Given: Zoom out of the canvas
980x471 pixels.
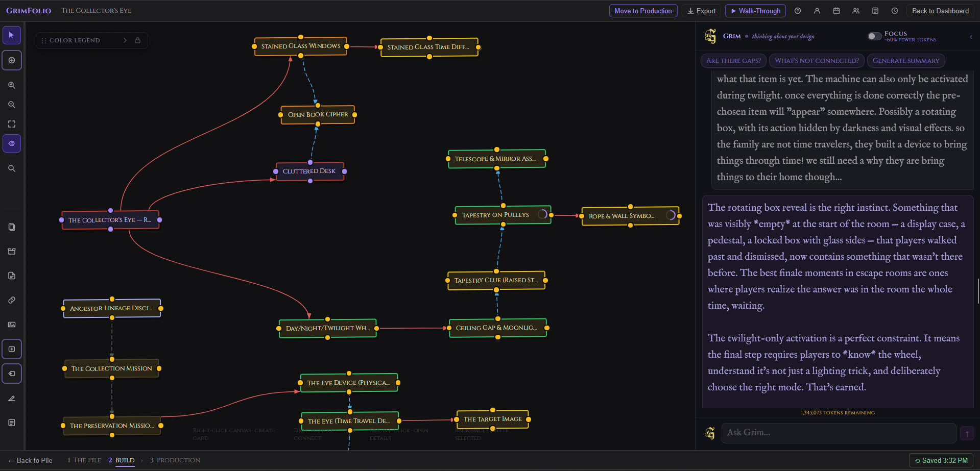Looking at the screenshot, I should tap(12, 105).
